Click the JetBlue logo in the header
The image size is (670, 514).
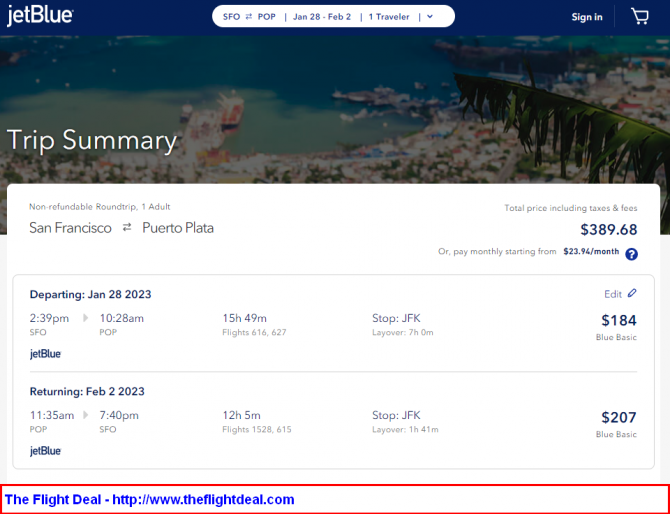(40, 16)
